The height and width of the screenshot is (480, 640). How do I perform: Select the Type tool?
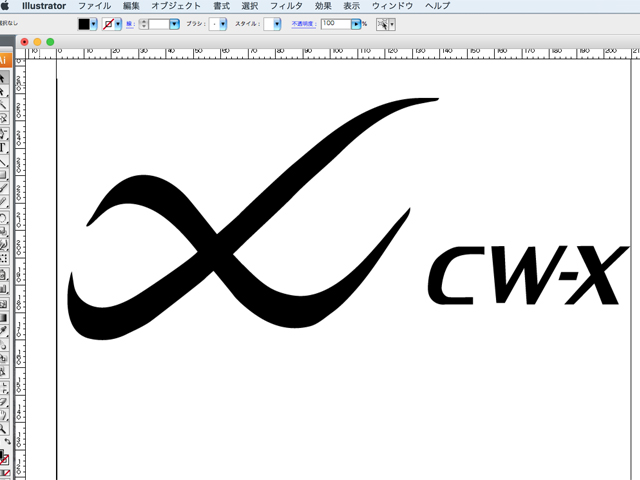click(5, 147)
